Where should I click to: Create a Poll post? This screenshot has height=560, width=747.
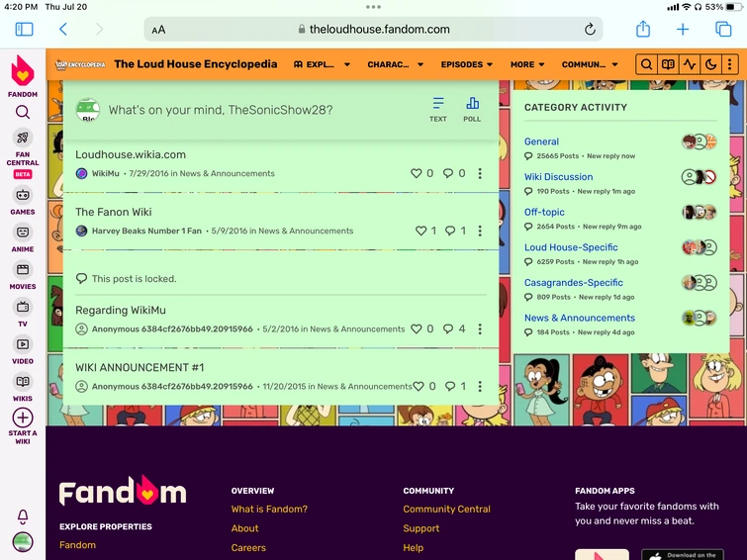coord(472,110)
